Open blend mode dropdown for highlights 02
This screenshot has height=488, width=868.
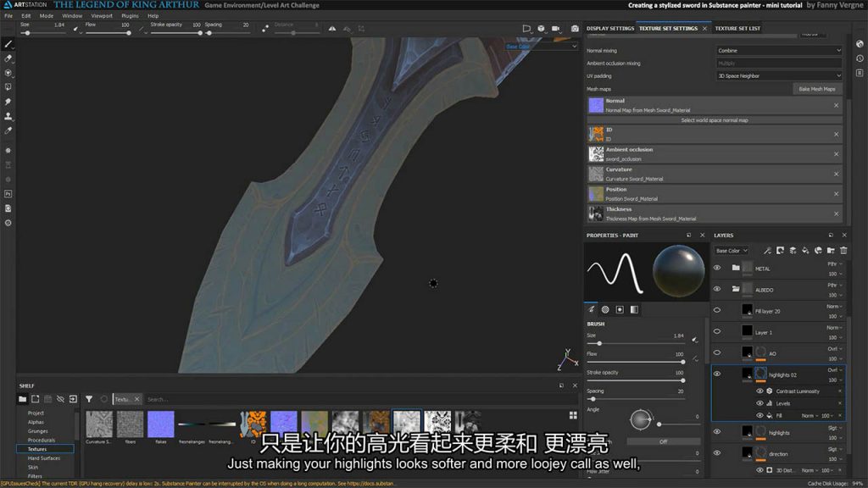click(835, 369)
